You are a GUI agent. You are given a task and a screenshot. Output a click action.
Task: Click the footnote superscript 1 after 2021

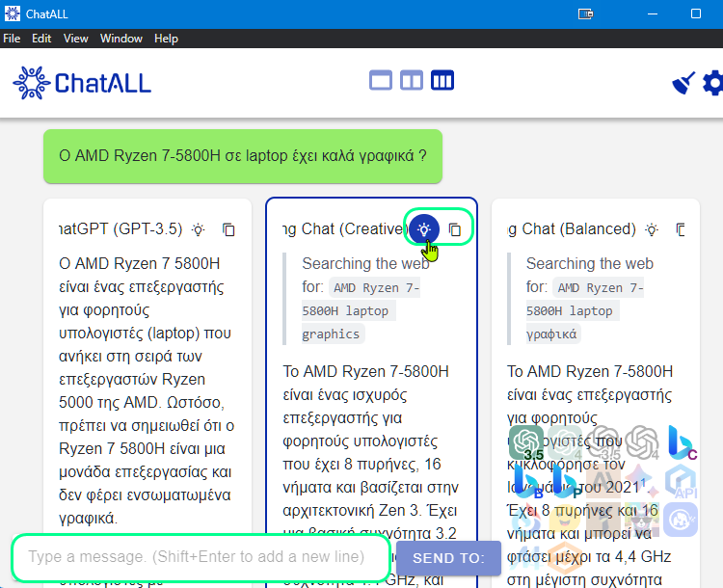pyautogui.click(x=643, y=483)
